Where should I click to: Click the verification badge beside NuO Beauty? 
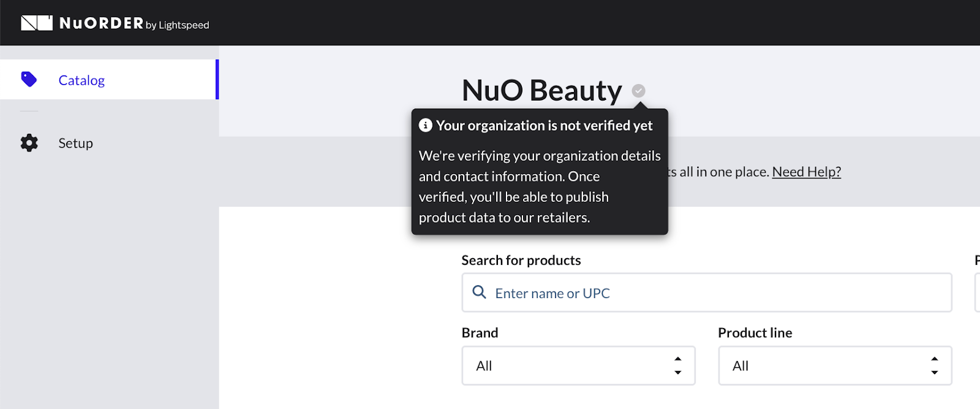click(x=638, y=91)
